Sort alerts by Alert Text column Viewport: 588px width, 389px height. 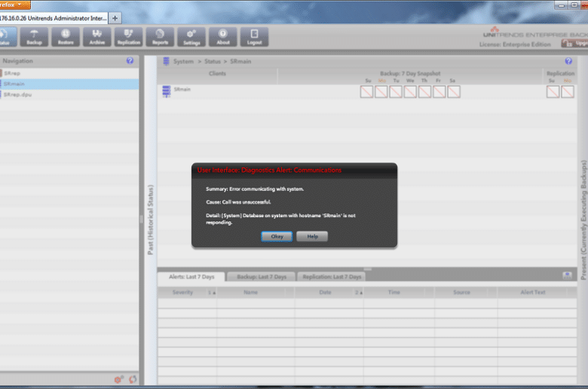tap(537, 293)
